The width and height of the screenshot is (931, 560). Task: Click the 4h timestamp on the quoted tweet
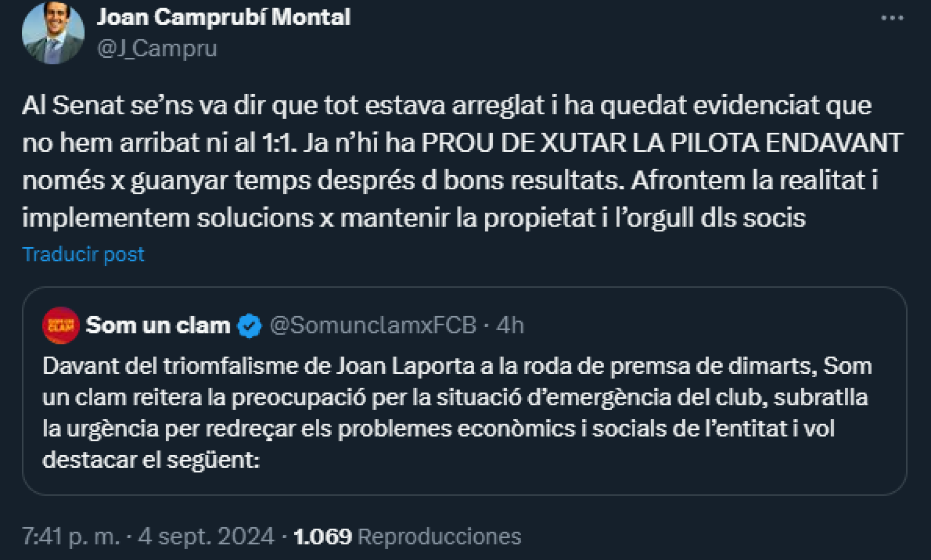510,326
